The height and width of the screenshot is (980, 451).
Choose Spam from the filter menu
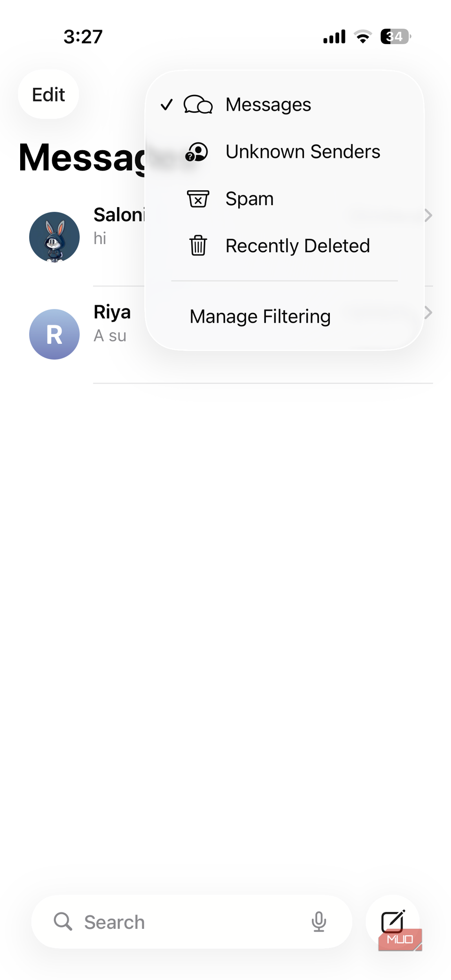click(249, 199)
